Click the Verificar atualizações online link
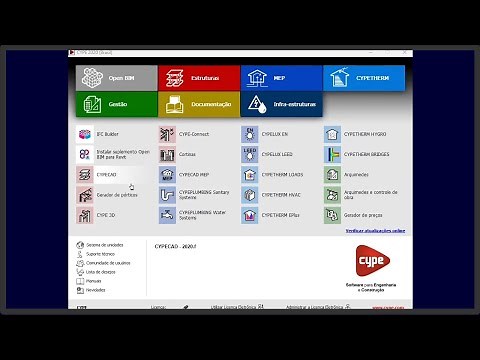Screen dimensions: 480x360 click(x=375, y=231)
